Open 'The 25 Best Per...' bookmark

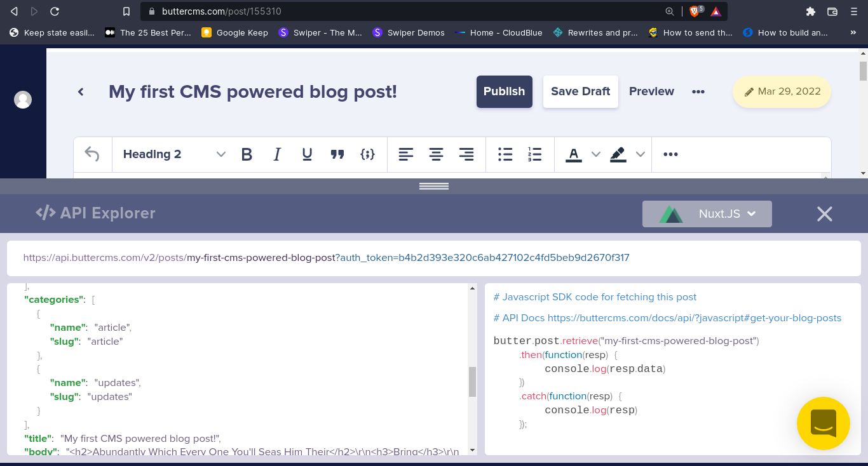tap(148, 32)
